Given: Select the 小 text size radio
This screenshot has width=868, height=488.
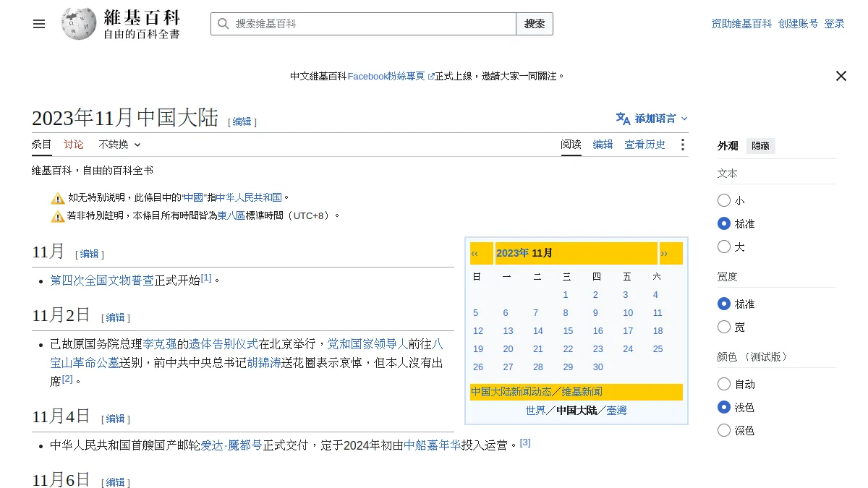Looking at the screenshot, I should pyautogui.click(x=724, y=200).
